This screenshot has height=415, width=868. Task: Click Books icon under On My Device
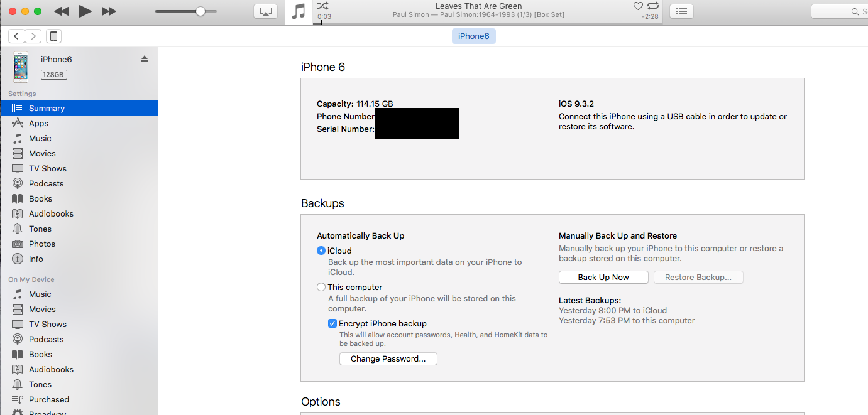coord(18,354)
